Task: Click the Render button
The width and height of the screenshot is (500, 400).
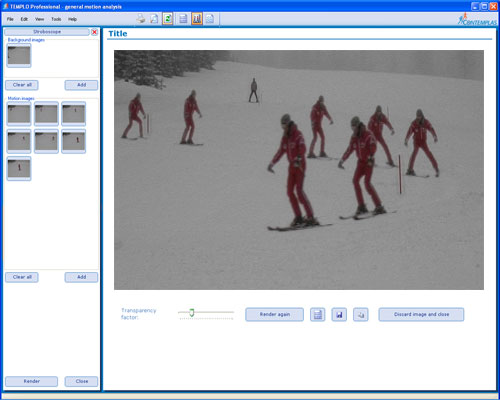Action: 32,381
